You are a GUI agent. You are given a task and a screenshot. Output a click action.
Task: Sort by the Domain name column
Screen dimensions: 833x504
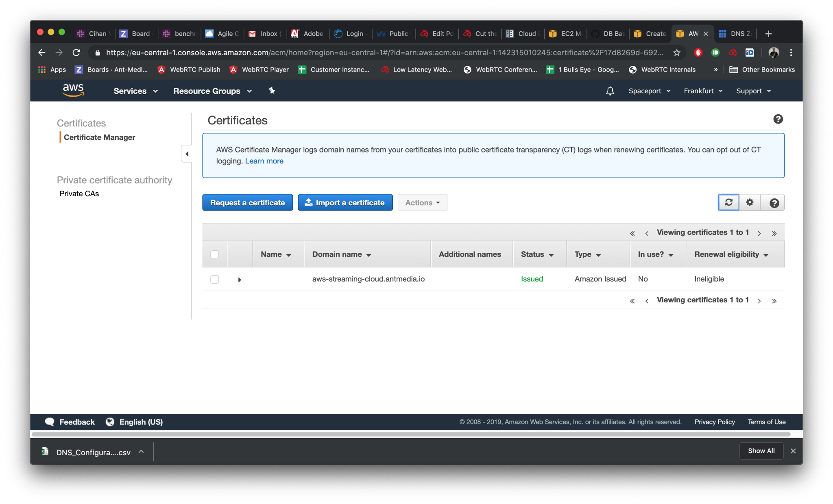coord(342,254)
